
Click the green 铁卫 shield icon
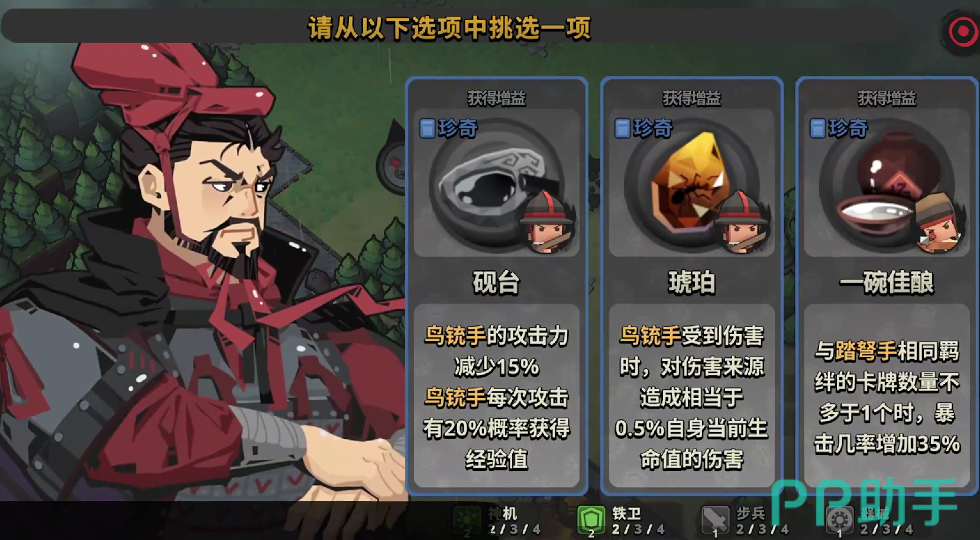coord(591,520)
